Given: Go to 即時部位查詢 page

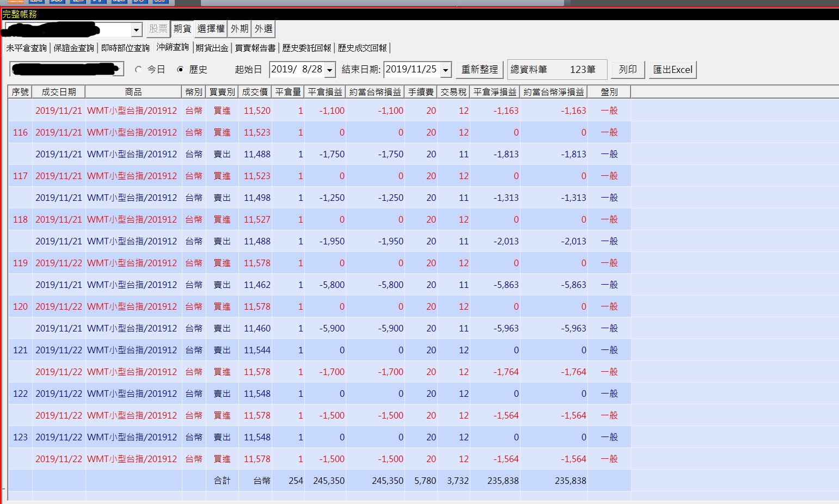Looking at the screenshot, I should click(x=125, y=48).
